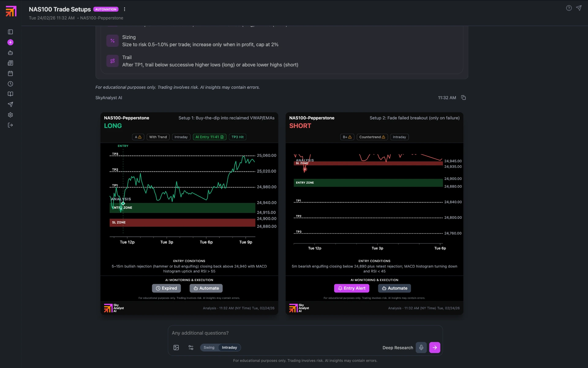The height and width of the screenshot is (368, 588).
Task: Automate the LONG buy-the-dip setup
Action: pos(206,288)
